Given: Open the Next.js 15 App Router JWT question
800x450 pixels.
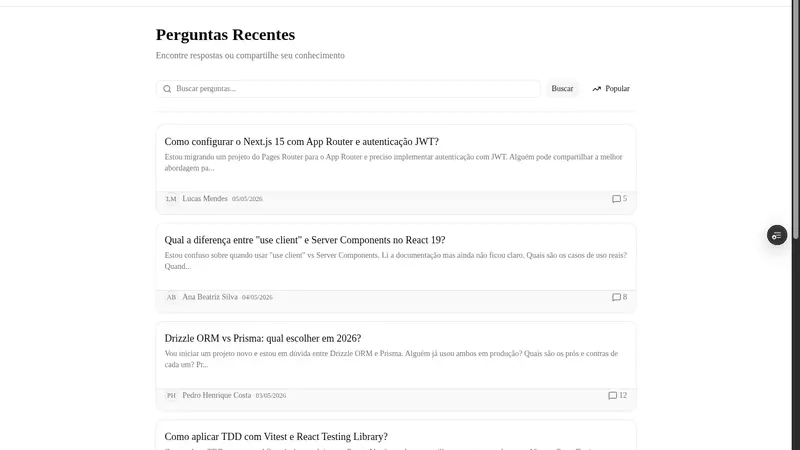Looking at the screenshot, I should (x=302, y=142).
